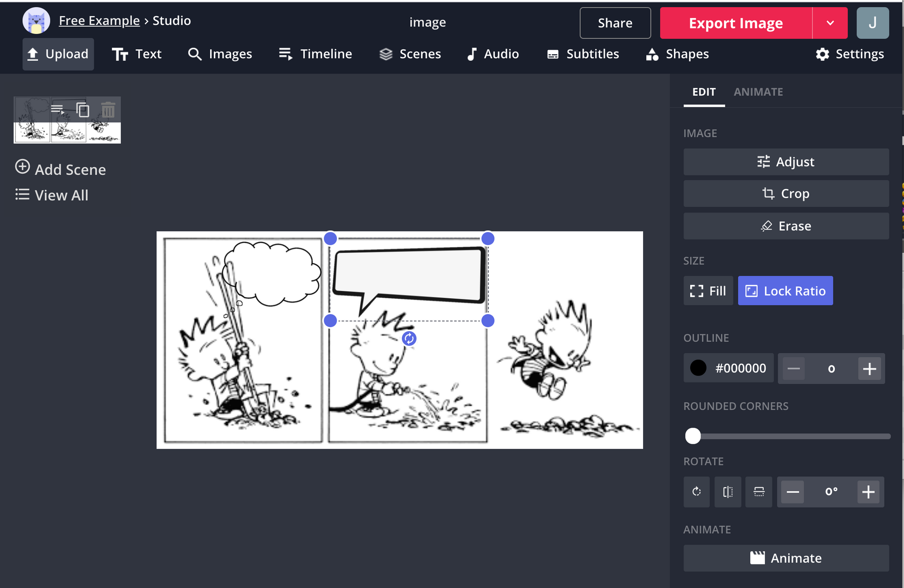Screen dimensions: 904x588
Task: Open the Subtitles menu item
Action: click(583, 54)
